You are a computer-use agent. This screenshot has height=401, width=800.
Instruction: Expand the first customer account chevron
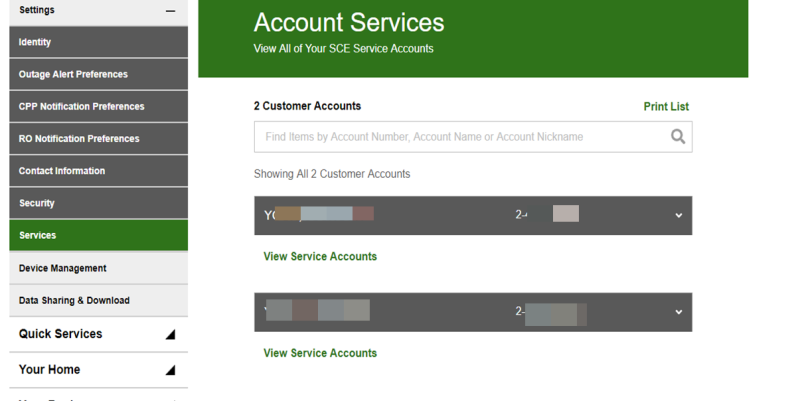point(679,215)
